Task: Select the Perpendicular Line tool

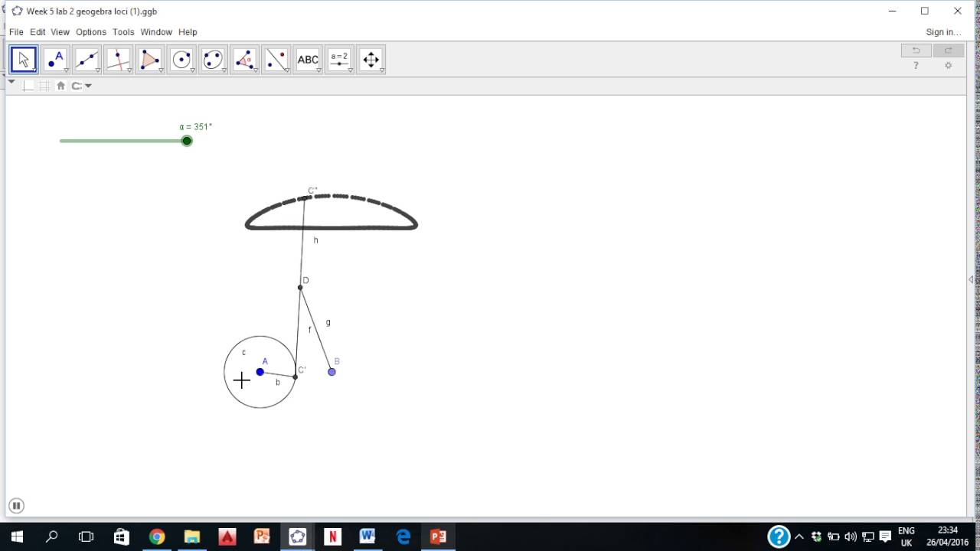Action: [x=118, y=59]
